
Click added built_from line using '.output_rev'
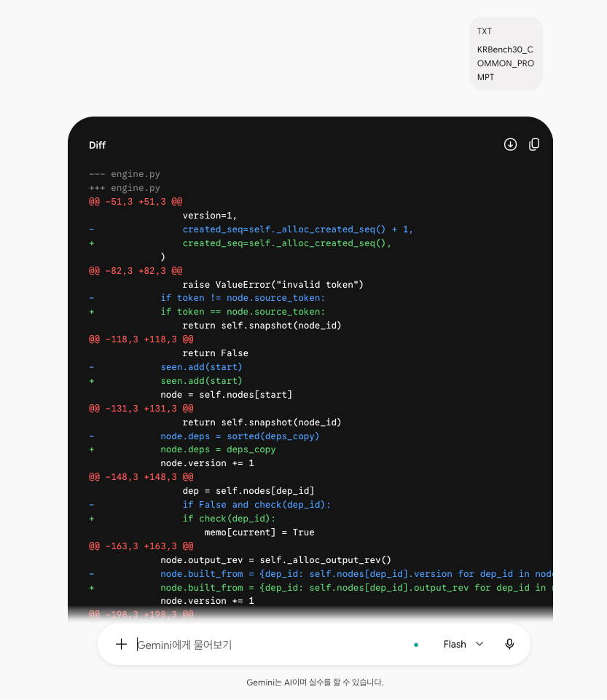356,588
